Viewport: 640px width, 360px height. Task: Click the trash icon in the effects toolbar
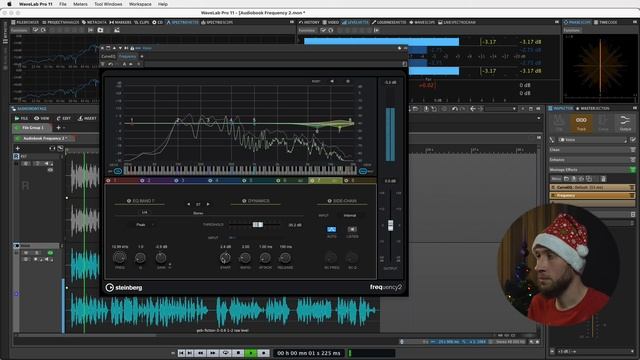point(603,179)
